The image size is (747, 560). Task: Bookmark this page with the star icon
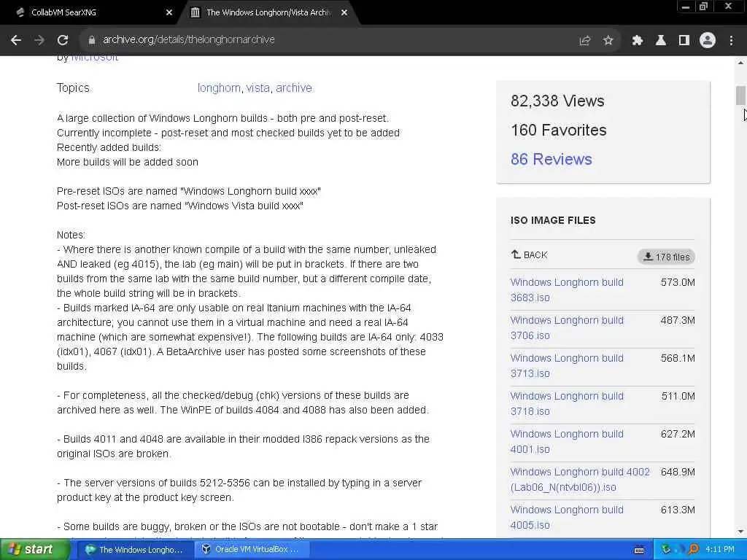coord(608,41)
